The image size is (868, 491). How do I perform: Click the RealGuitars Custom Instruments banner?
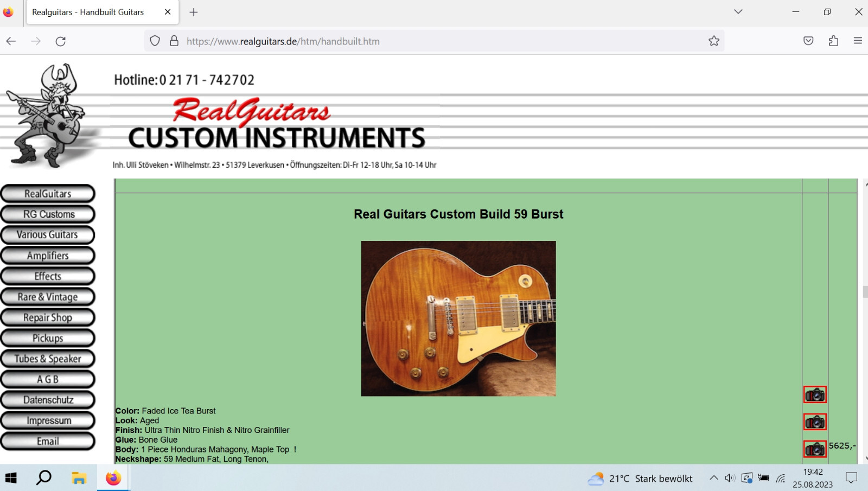[x=277, y=124]
